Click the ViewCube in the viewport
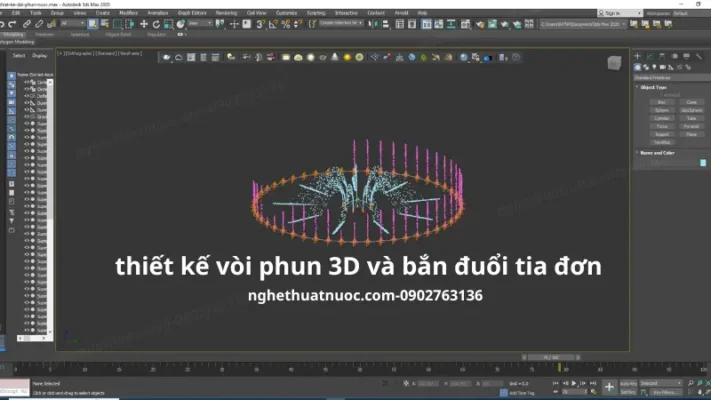711x400 pixels. (x=614, y=63)
